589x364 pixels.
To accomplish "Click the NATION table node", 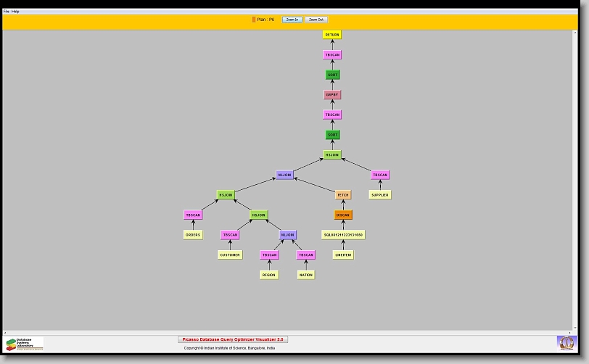I will (306, 275).
